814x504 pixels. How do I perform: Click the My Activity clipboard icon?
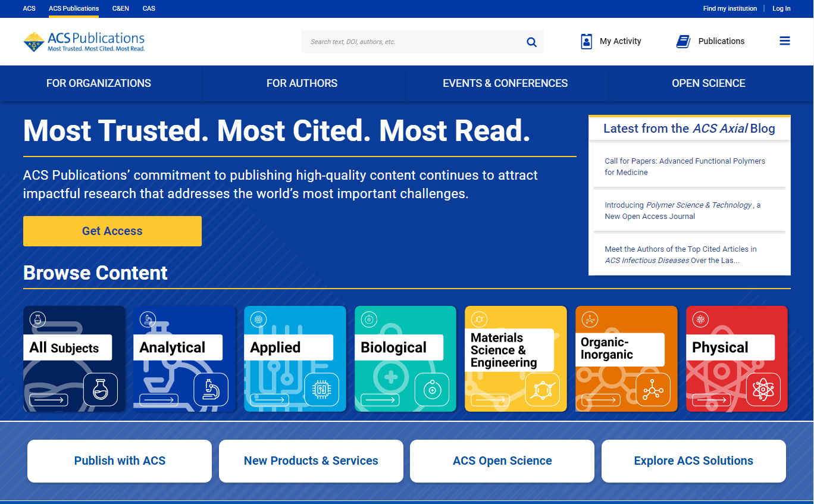(587, 41)
